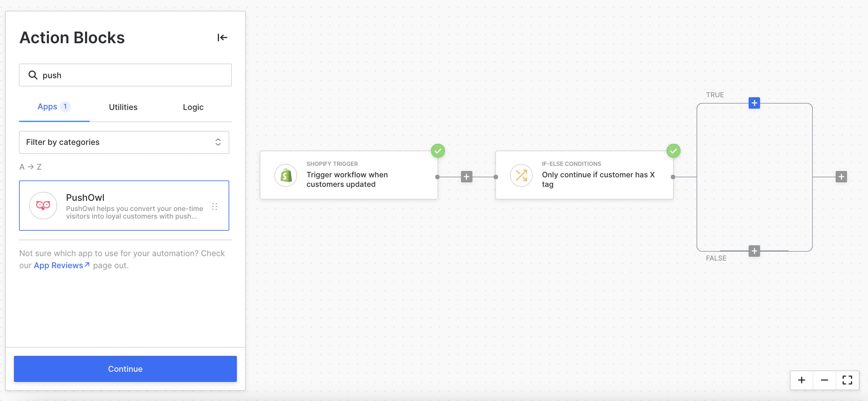Collapse the Action Blocks side panel
This screenshot has height=401, width=868.
coord(222,37)
